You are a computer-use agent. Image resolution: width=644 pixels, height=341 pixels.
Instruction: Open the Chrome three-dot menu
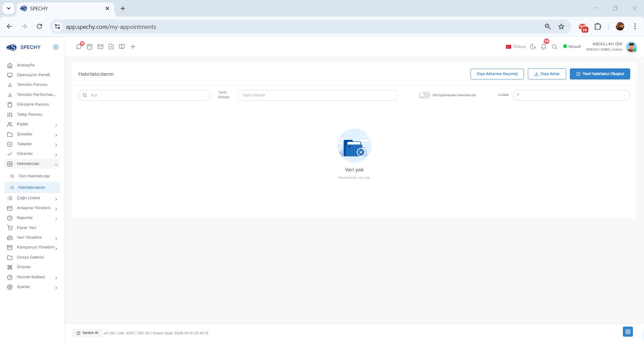(635, 26)
